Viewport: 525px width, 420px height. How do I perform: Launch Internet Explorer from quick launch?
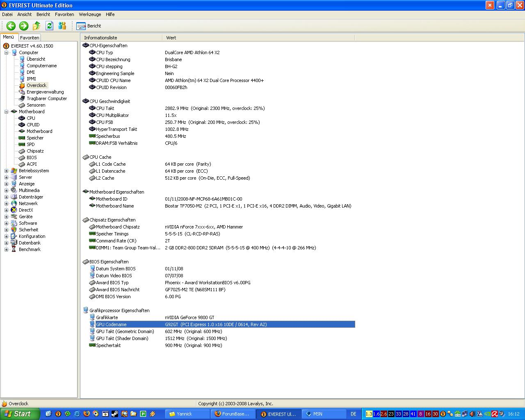77,414
